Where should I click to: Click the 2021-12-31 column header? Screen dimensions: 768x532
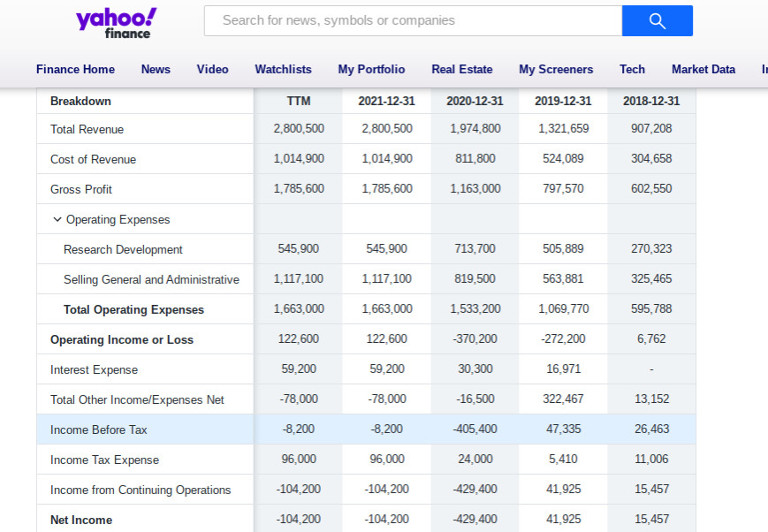click(386, 101)
